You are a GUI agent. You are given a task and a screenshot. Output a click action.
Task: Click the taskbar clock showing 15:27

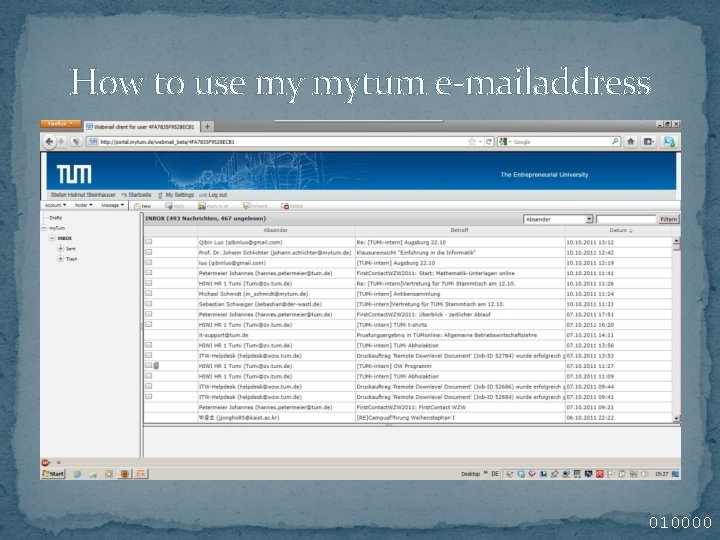[x=661, y=474]
